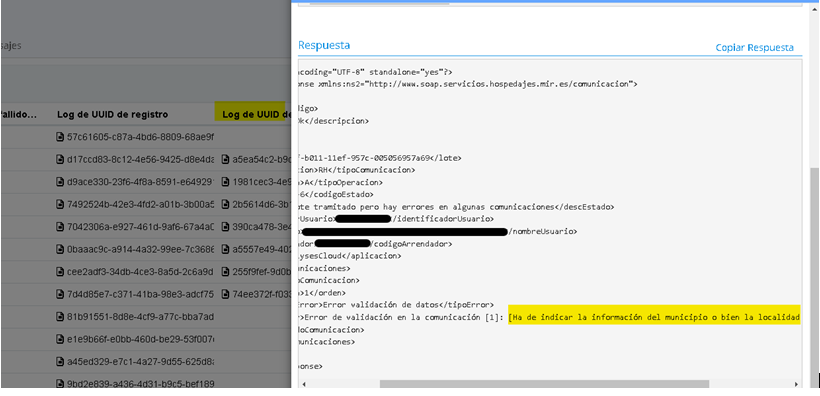The image size is (820, 396).
Task: Click file icon beside 57c61605-c87a log
Action: [x=60, y=137]
